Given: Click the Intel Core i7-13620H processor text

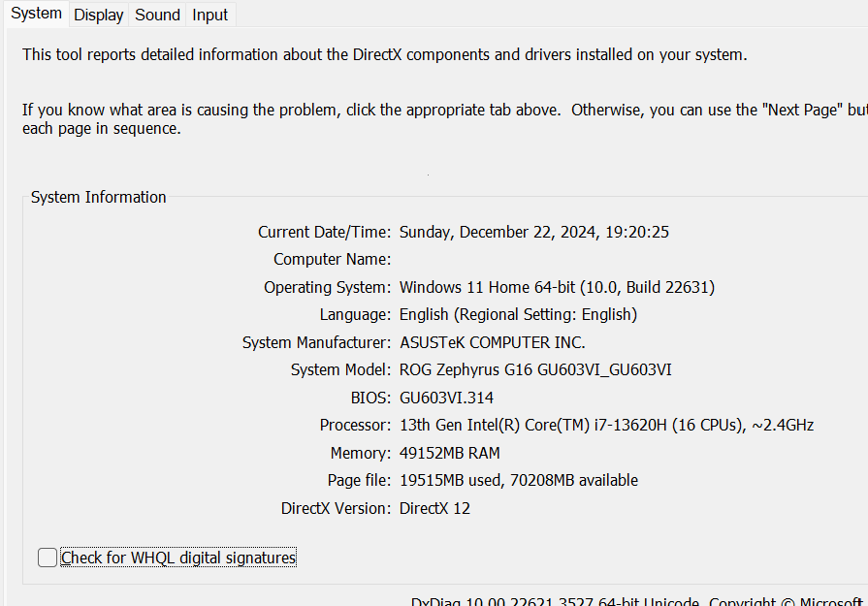Looking at the screenshot, I should [606, 426].
